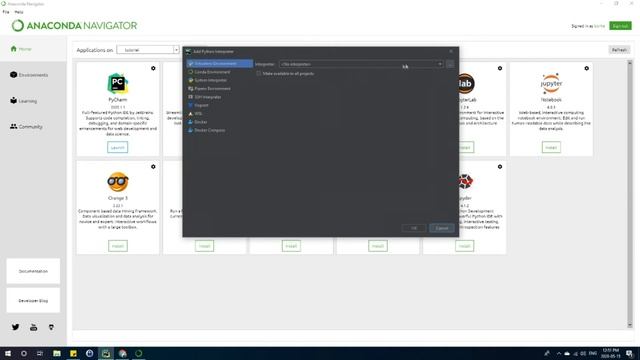Screen dimensions: 640x360
Task: Select WSL interpreter type
Action: point(198,113)
